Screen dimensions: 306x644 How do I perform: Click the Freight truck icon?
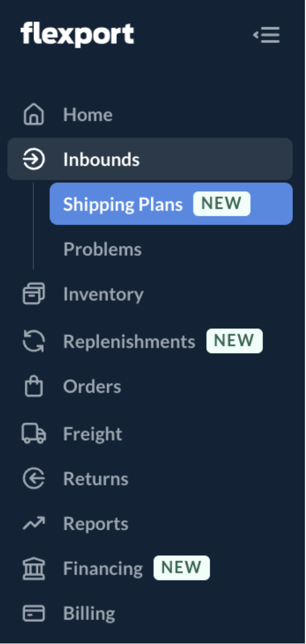pyautogui.click(x=34, y=433)
